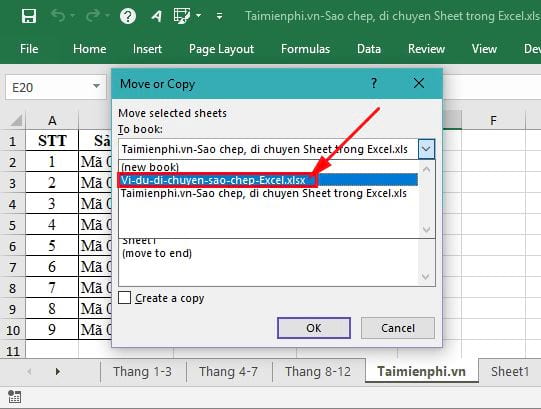Click cell A6 containing value 5
This screenshot has height=409, width=541.
[52, 246]
